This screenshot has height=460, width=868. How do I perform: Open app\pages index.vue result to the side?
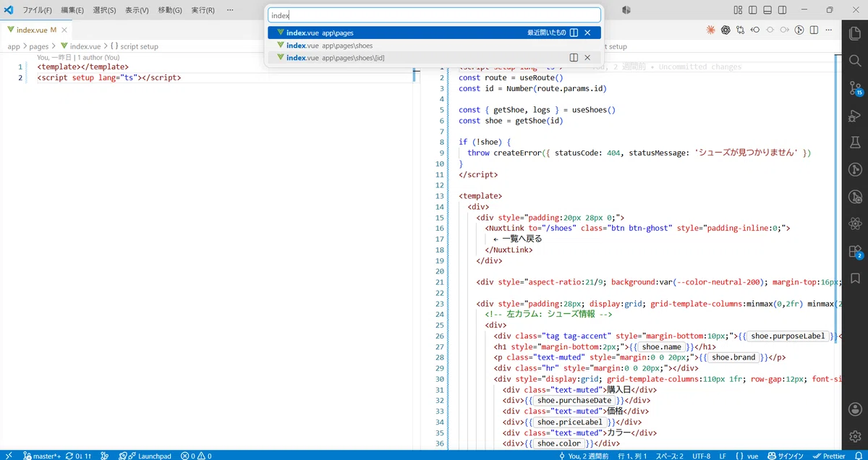(574, 33)
